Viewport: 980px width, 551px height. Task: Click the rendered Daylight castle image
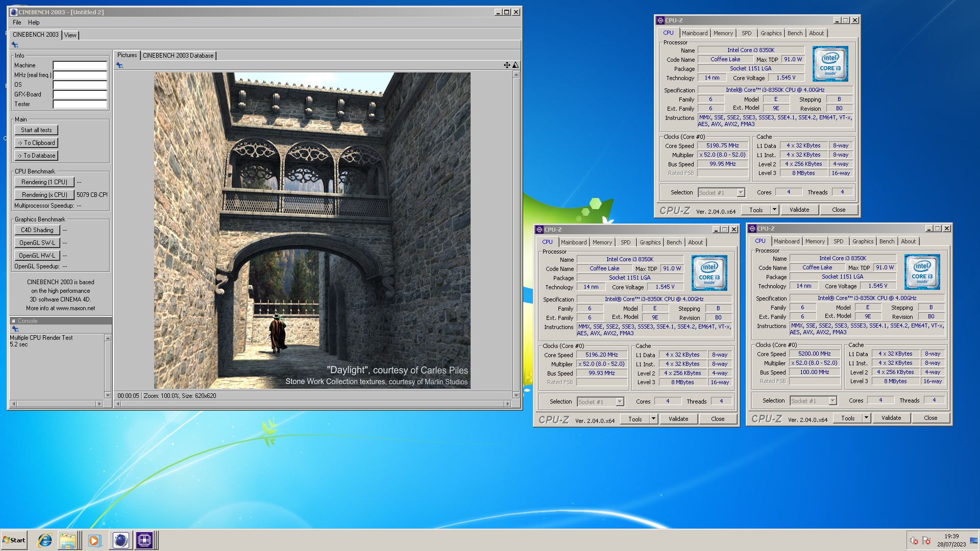pos(312,231)
